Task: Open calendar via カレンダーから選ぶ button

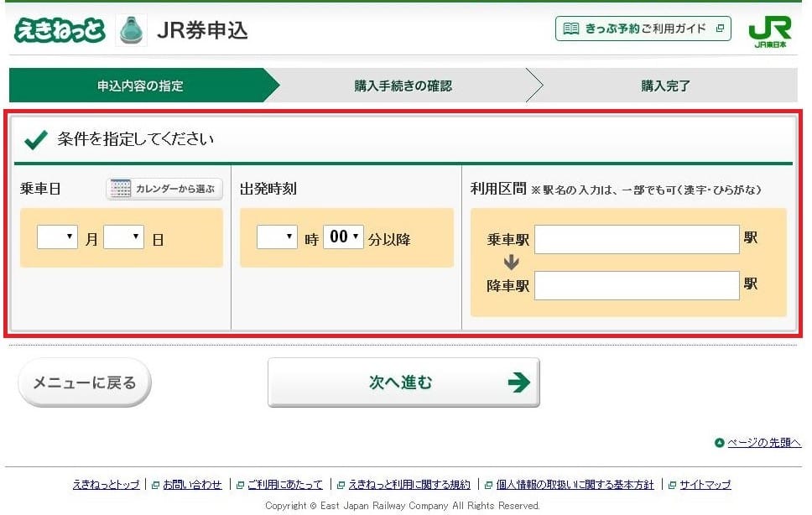Action: [164, 189]
